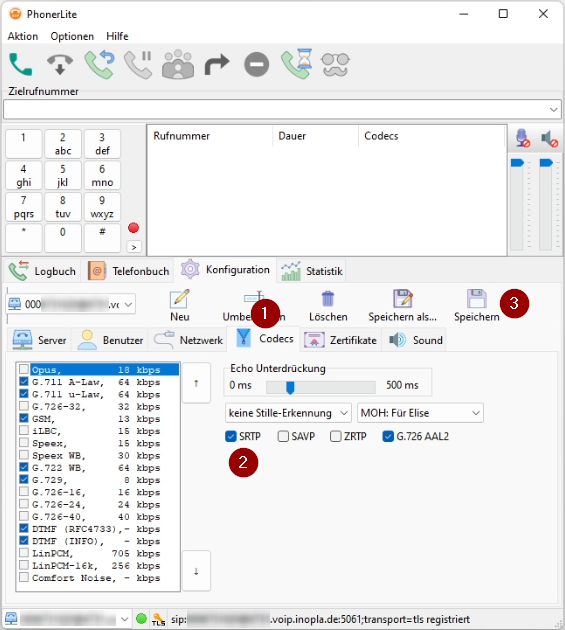Mute the speaker icon
565x630 pixels.
tap(549, 139)
